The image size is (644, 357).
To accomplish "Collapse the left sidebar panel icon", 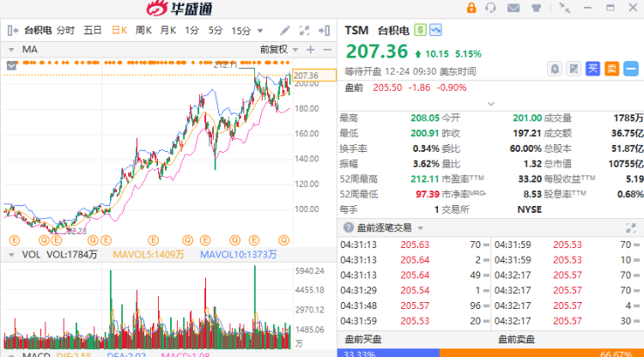I will 13,30.
